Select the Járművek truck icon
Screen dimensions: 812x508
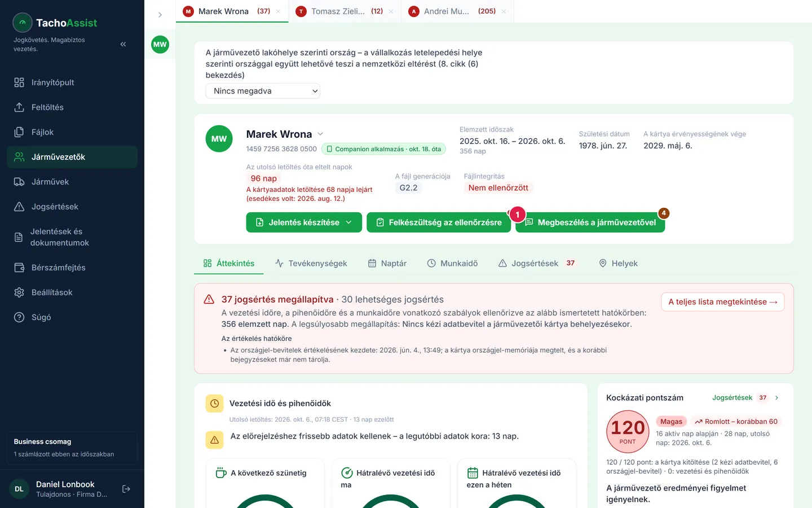(x=19, y=182)
